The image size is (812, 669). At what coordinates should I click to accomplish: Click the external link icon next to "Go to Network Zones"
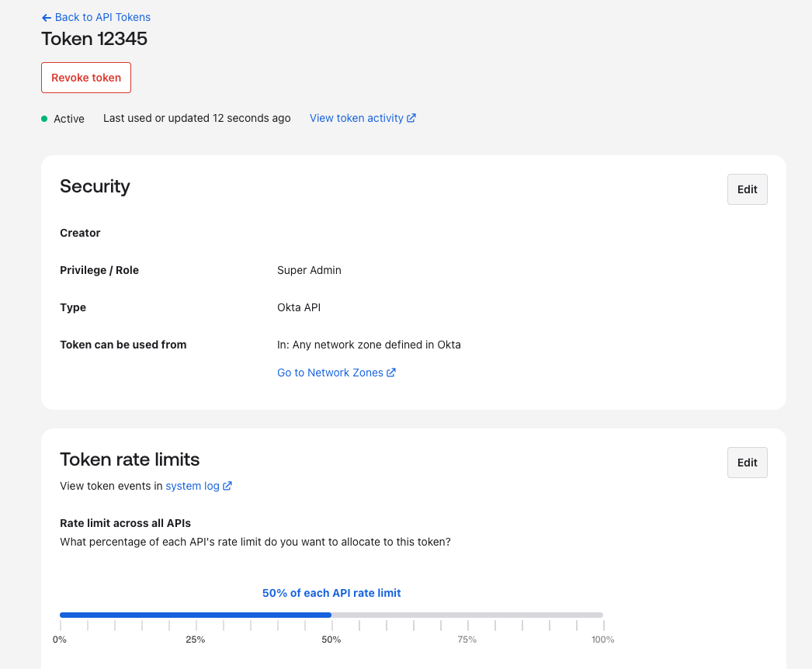coord(391,373)
